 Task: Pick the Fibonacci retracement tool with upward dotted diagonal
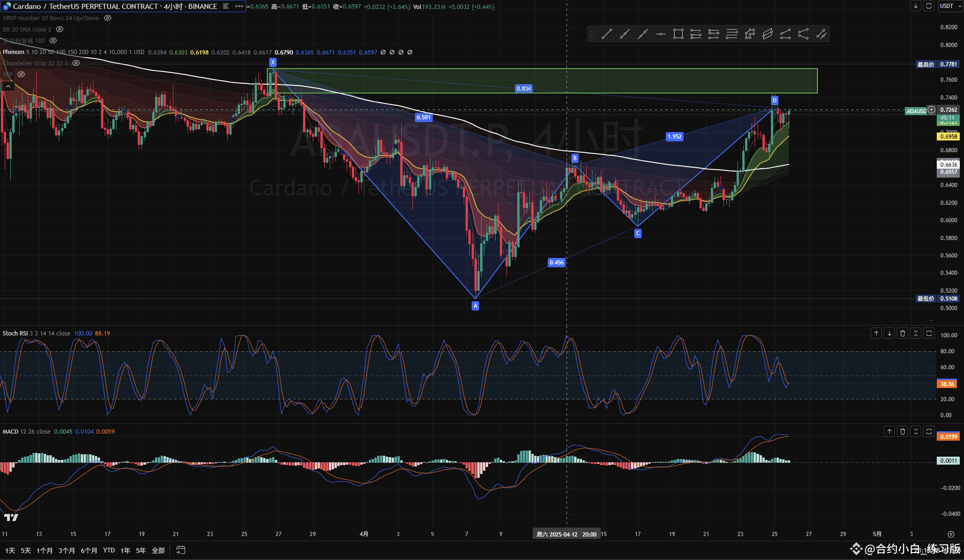(x=696, y=34)
